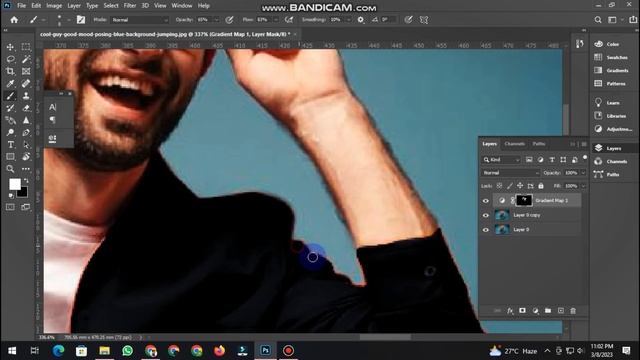This screenshot has height=360, width=640.
Task: Click Add layer mask icon
Action: pos(522,311)
